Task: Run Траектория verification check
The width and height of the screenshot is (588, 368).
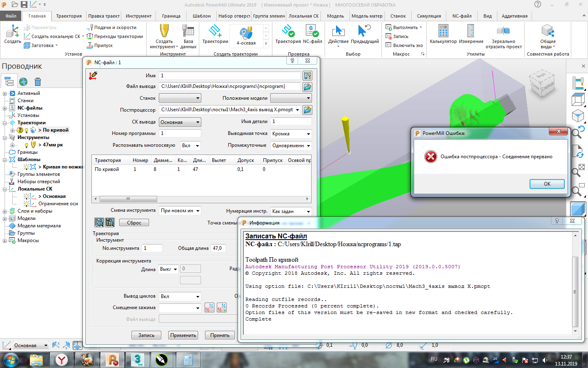Action: (288, 34)
